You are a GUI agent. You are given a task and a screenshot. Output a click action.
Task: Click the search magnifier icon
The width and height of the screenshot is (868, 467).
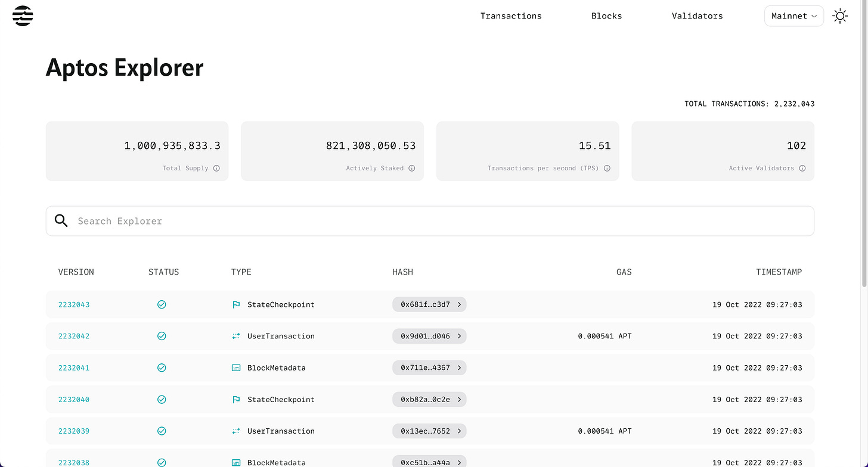(x=61, y=221)
